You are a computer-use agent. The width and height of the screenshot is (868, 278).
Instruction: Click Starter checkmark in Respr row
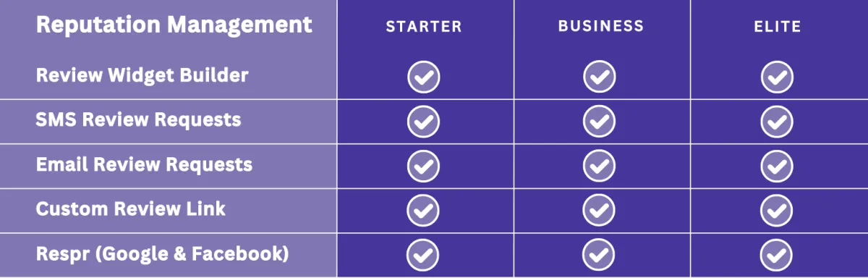(424, 256)
